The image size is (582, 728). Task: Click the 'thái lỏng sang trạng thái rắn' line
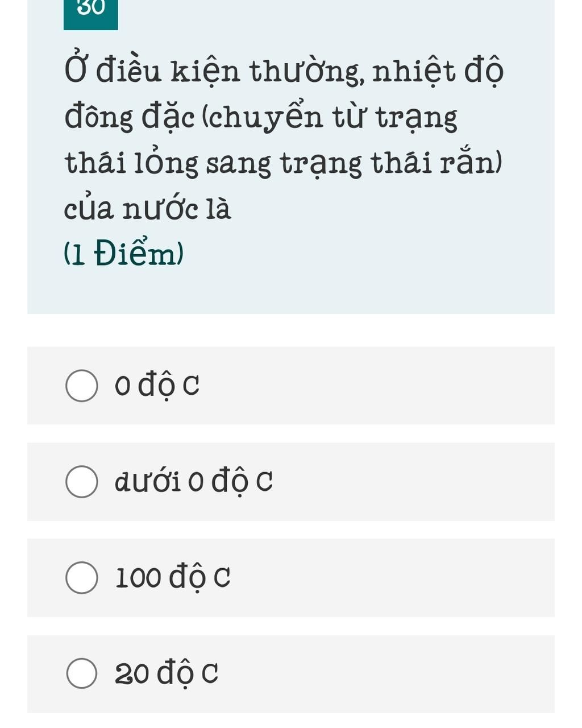click(283, 163)
